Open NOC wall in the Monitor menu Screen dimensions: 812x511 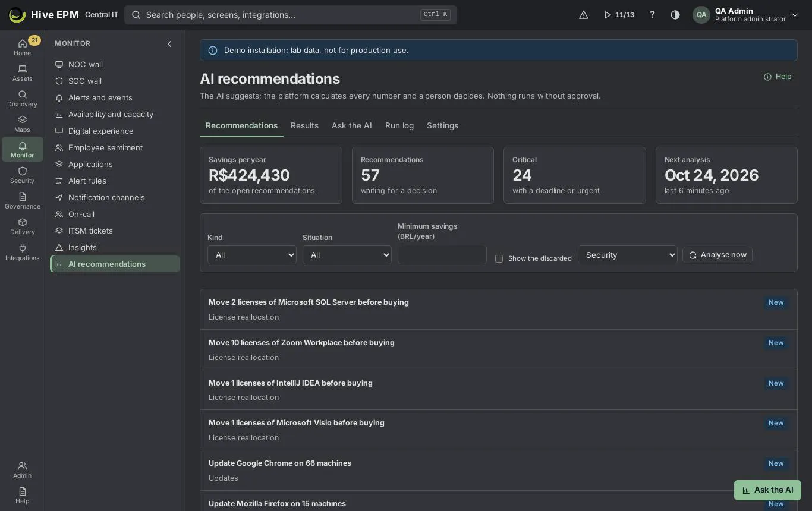tap(115, 64)
